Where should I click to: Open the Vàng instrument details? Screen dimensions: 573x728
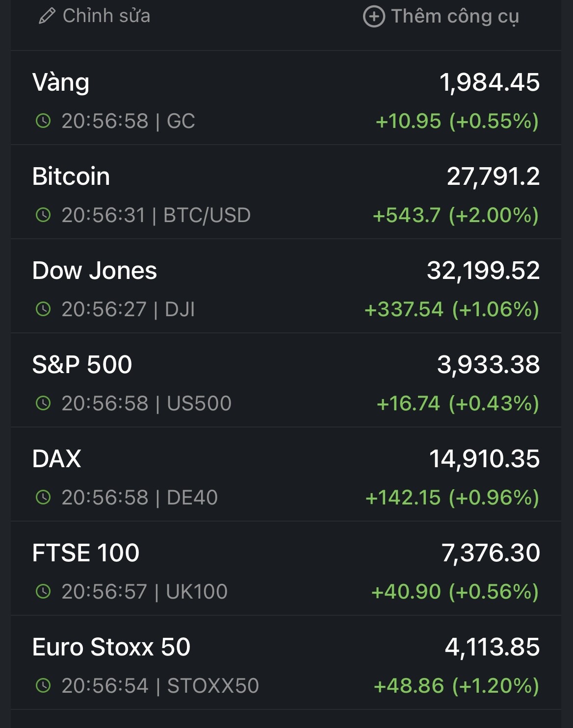[x=61, y=82]
